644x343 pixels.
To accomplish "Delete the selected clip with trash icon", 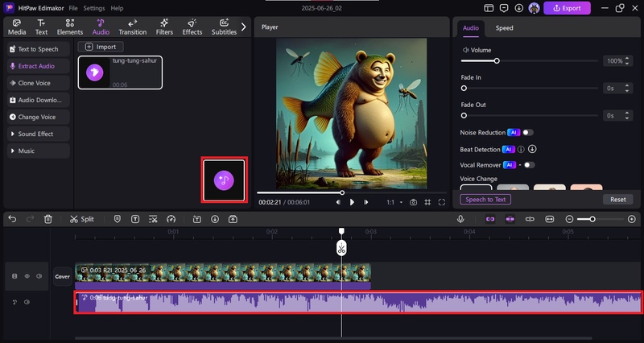I will tap(48, 219).
